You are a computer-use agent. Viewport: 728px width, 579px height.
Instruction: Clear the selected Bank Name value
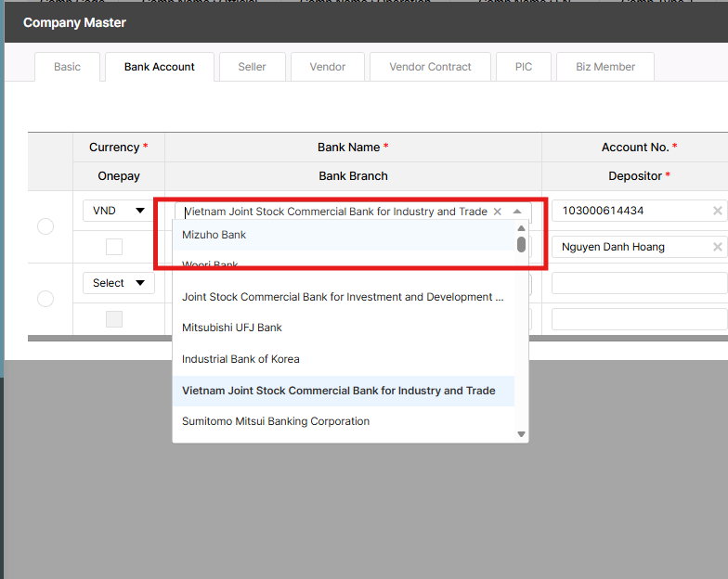pos(497,212)
